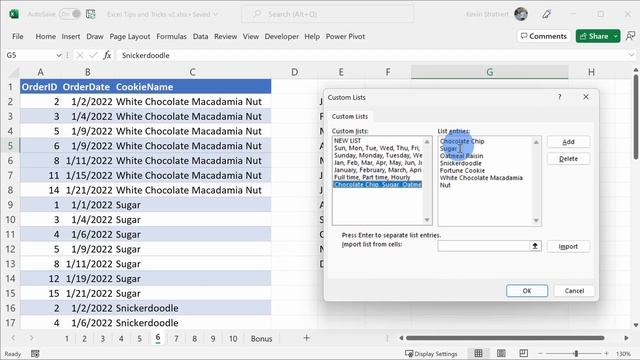Image resolution: width=640 pixels, height=360 pixels.
Task: Confirm with the OK button
Action: point(527,291)
